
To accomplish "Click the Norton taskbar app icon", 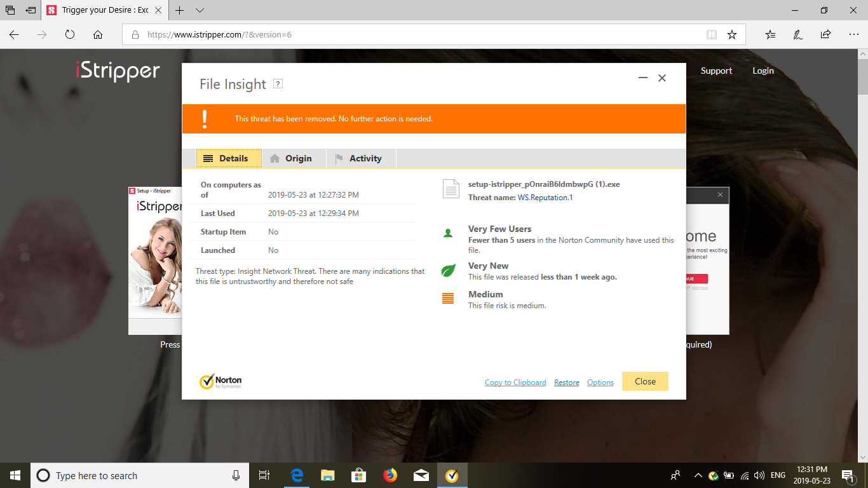I will (452, 475).
